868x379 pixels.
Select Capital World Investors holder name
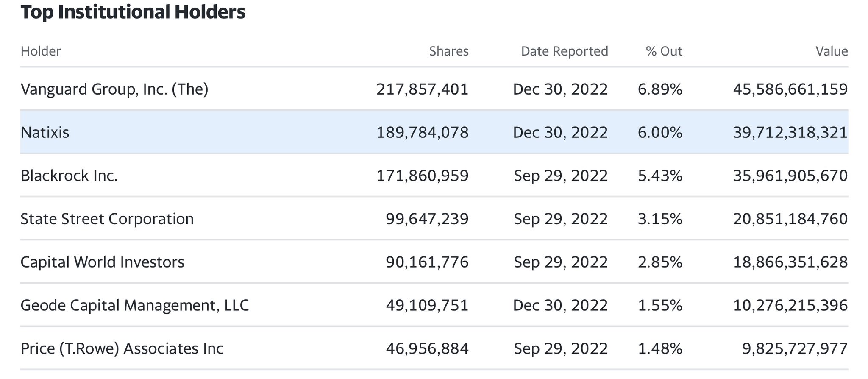tap(103, 262)
